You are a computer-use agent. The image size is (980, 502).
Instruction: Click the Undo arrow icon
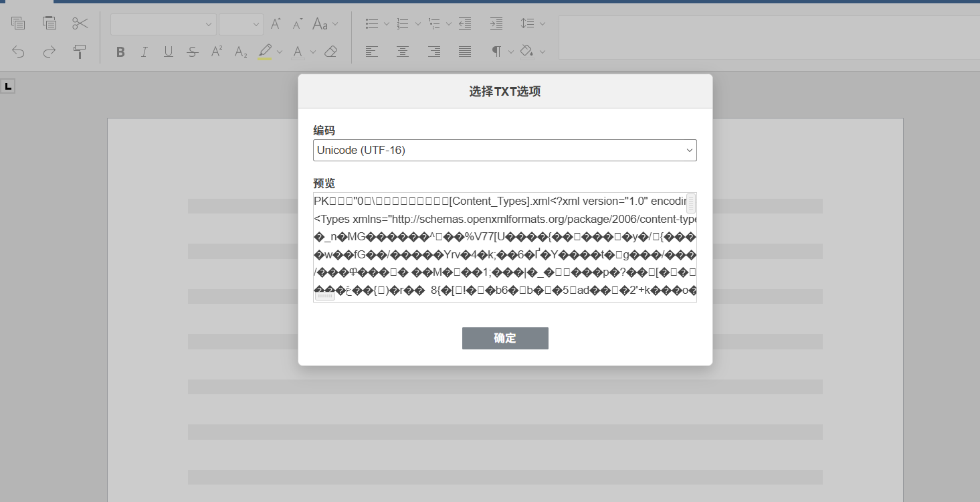click(x=18, y=52)
